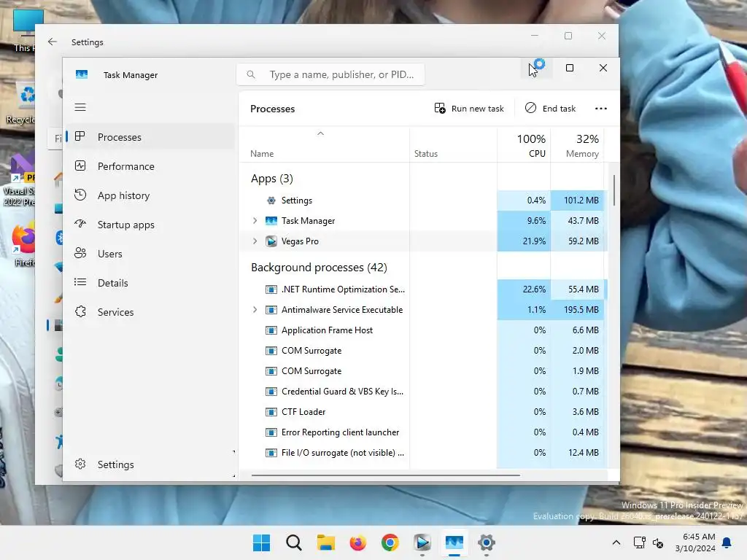747x560 pixels.
Task: Launch Google Chrome from the taskbar
Action: coord(390,542)
